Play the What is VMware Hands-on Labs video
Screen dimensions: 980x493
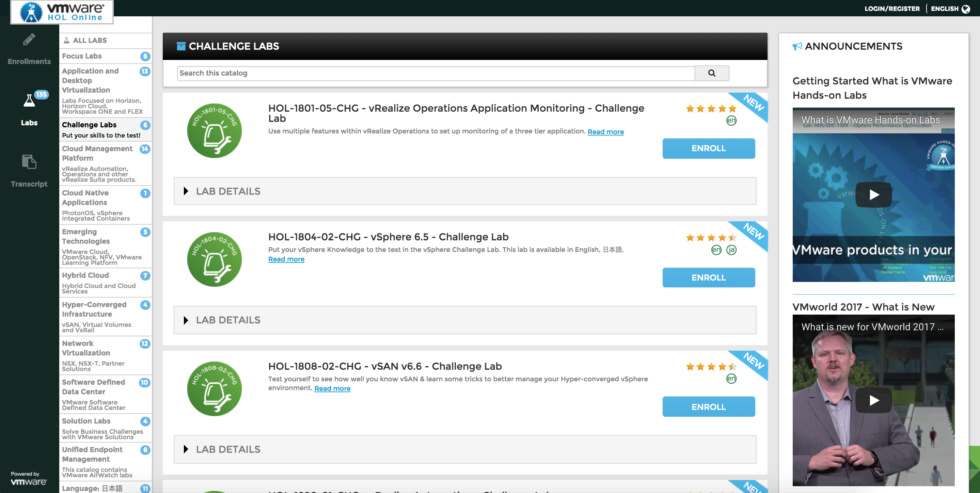pos(873,194)
